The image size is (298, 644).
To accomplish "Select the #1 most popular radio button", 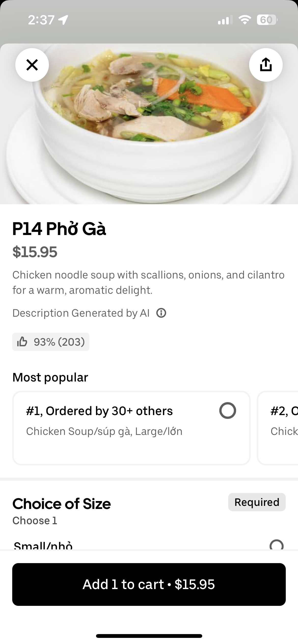I will [227, 411].
